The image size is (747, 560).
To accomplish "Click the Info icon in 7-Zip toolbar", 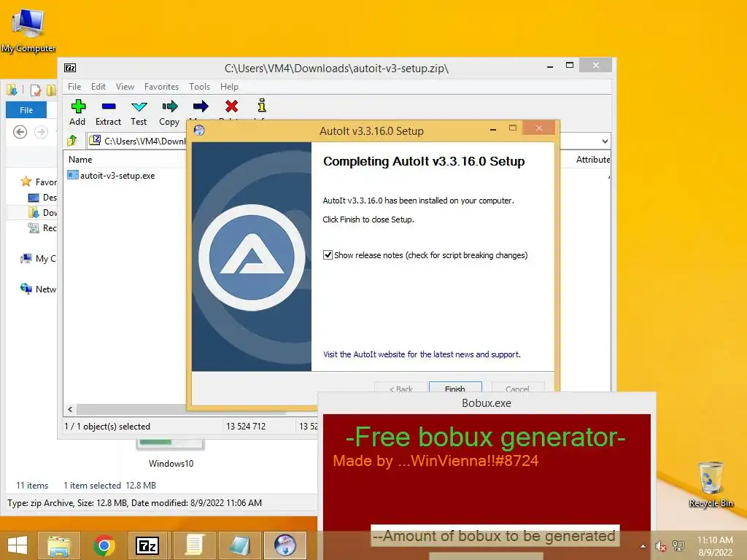I will tap(262, 105).
